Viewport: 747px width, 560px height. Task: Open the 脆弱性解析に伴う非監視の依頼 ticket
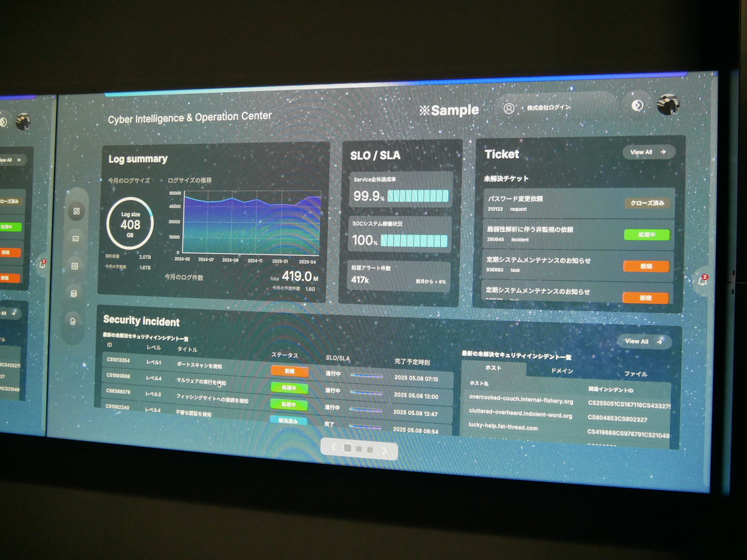pyautogui.click(x=578, y=234)
